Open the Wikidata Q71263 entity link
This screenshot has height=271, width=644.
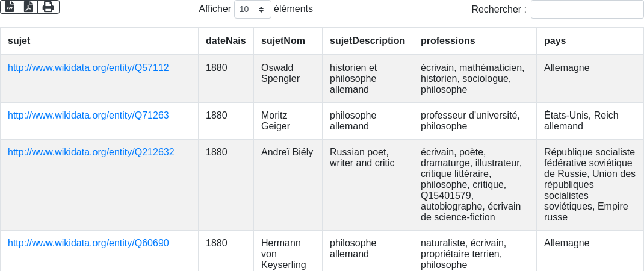pos(88,116)
